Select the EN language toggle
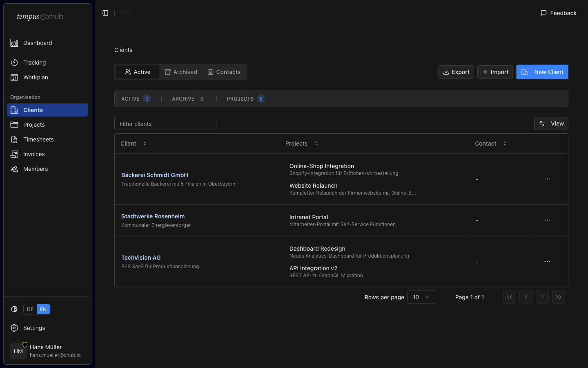 tap(43, 310)
